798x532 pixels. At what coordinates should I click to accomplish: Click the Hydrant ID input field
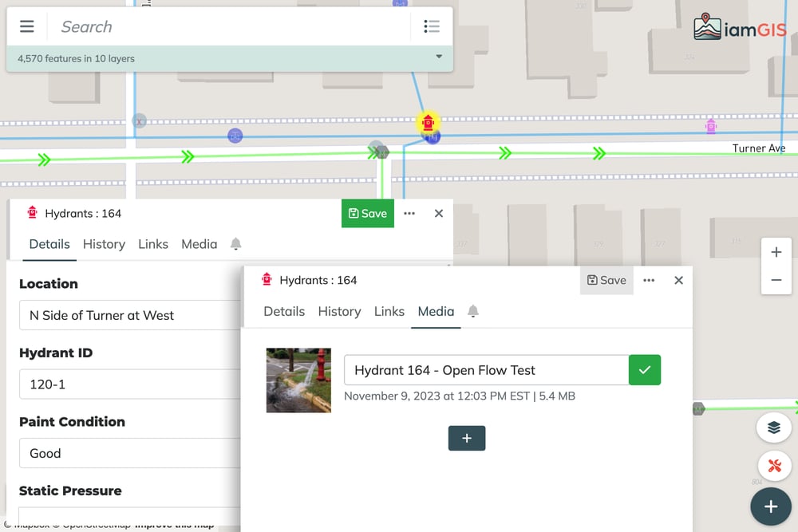pos(129,384)
